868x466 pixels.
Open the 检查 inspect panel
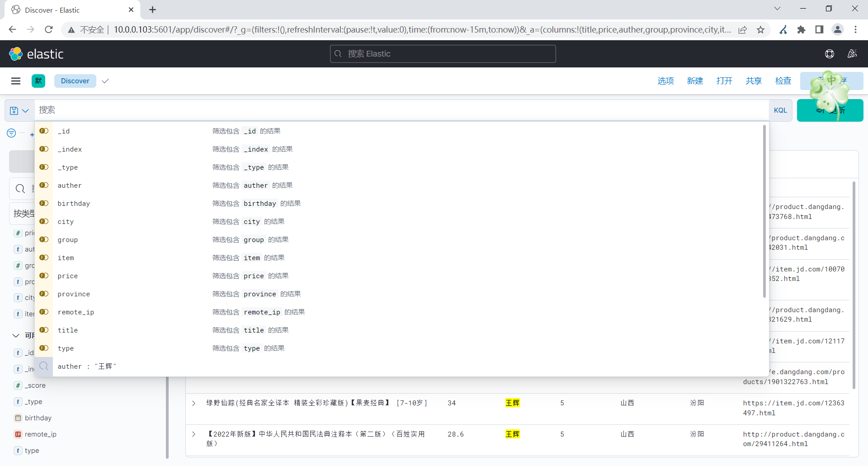pos(783,81)
